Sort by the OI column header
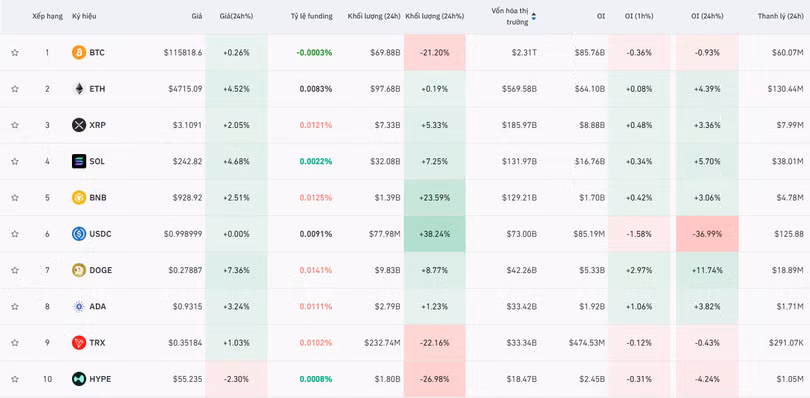Screen dimensions: 810x398 click(601, 16)
